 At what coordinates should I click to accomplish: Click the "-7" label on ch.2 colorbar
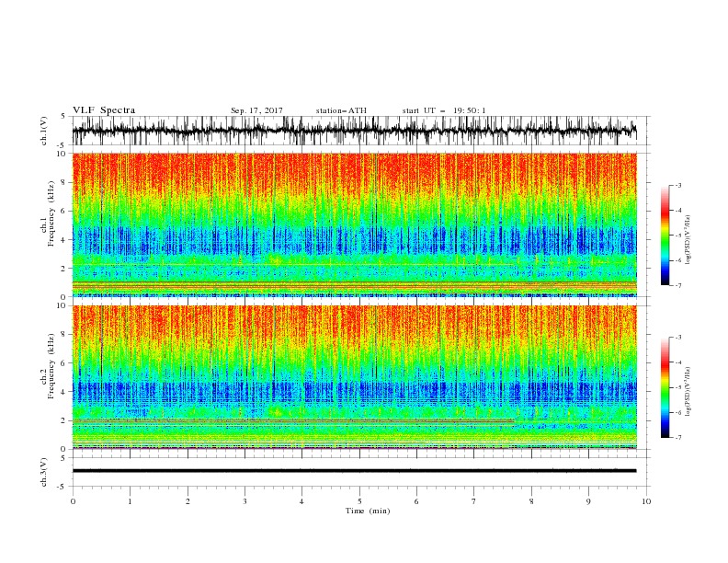677,438
